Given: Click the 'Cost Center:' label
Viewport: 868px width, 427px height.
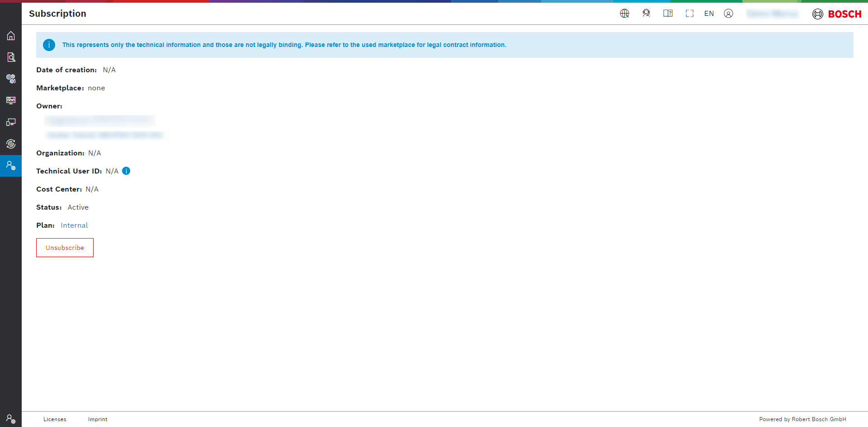Looking at the screenshot, I should [x=59, y=189].
